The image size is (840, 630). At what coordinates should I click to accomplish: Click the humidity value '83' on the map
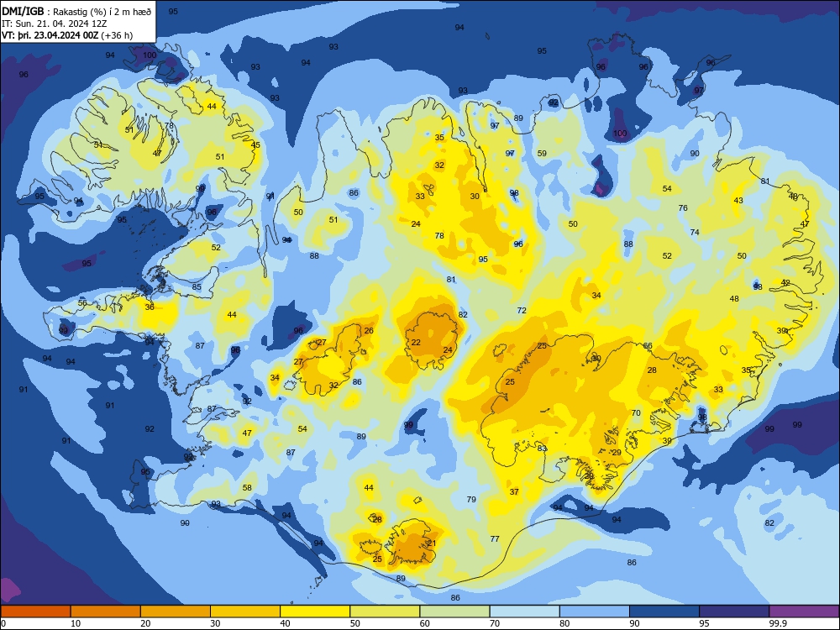[542, 449]
